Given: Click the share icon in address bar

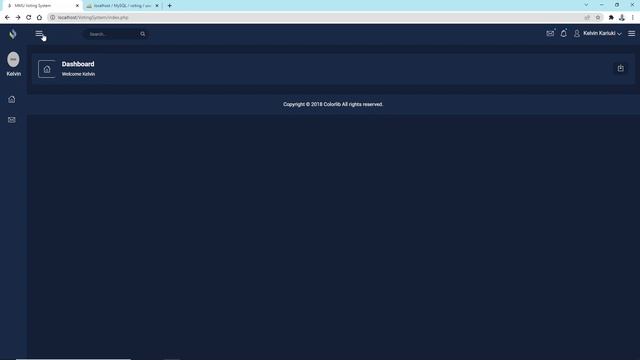Looking at the screenshot, I should point(587,18).
